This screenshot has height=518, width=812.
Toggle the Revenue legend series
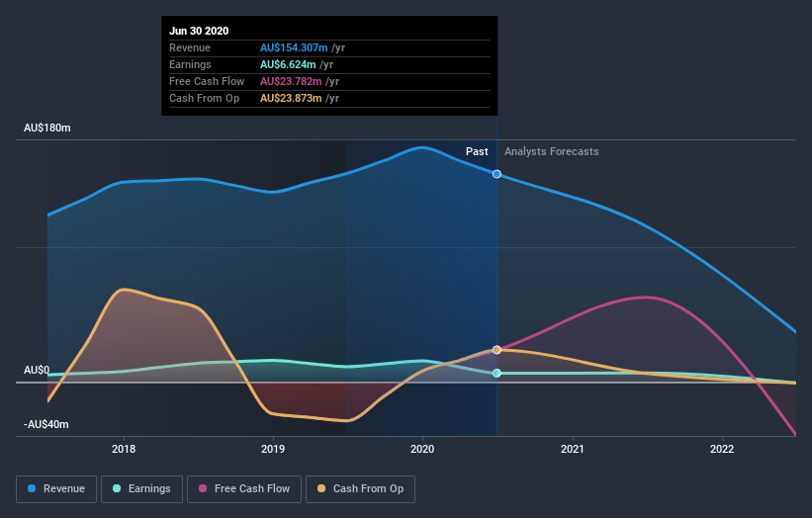coord(56,489)
